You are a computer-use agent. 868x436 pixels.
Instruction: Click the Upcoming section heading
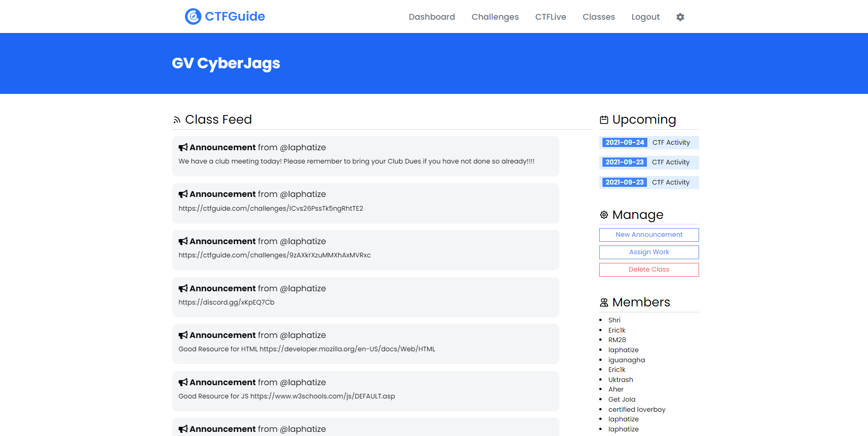click(644, 120)
